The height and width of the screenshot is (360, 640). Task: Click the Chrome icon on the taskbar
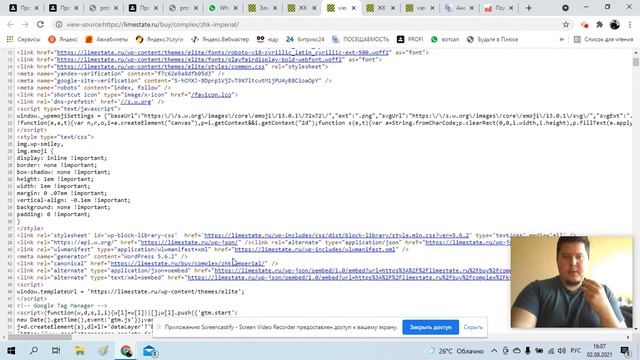pos(126,351)
